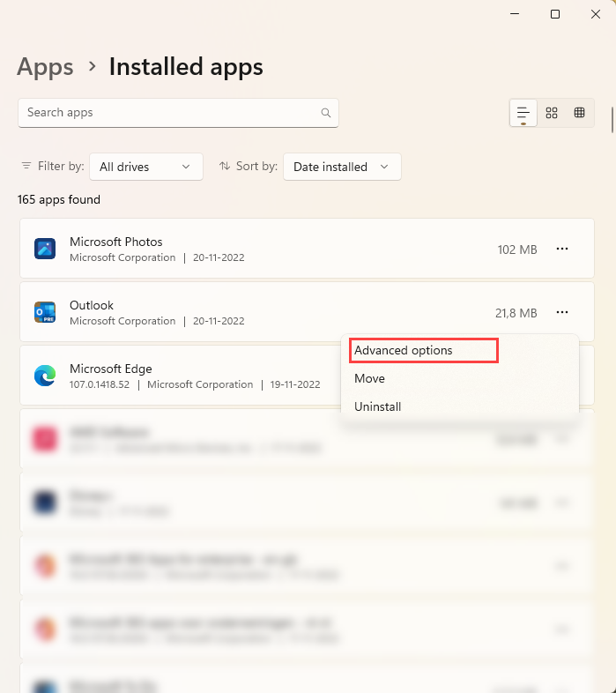Go back to Apps breadcrumb

(46, 67)
